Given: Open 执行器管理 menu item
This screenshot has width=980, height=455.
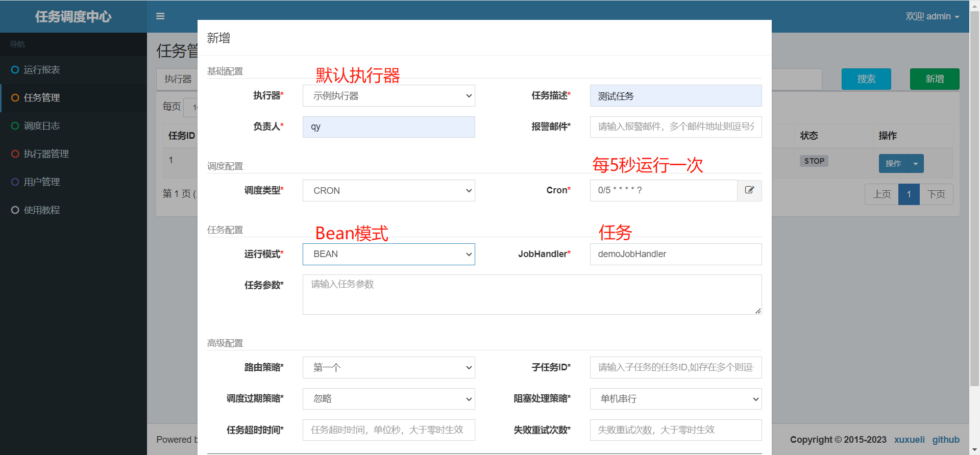Looking at the screenshot, I should point(73,154).
